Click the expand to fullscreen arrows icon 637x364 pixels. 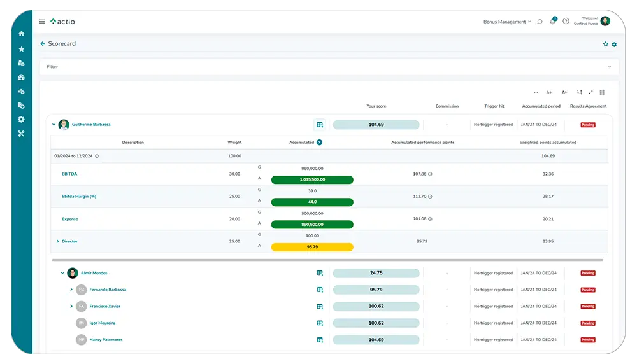590,92
